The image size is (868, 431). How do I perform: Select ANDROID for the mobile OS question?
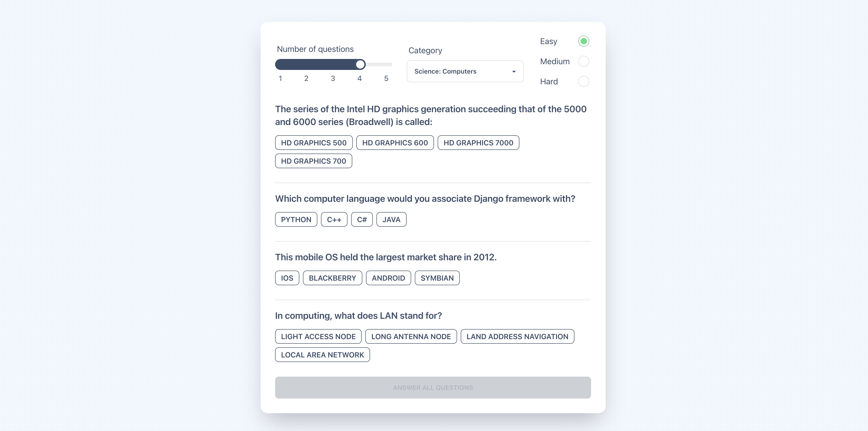(x=388, y=278)
